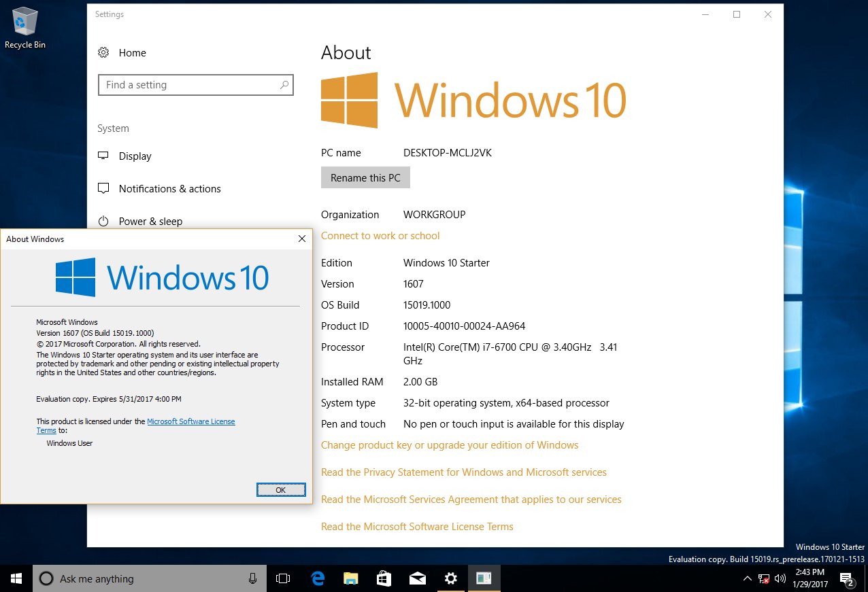The image size is (868, 592).
Task: Click the System section label in sidebar
Action: pyautogui.click(x=113, y=128)
